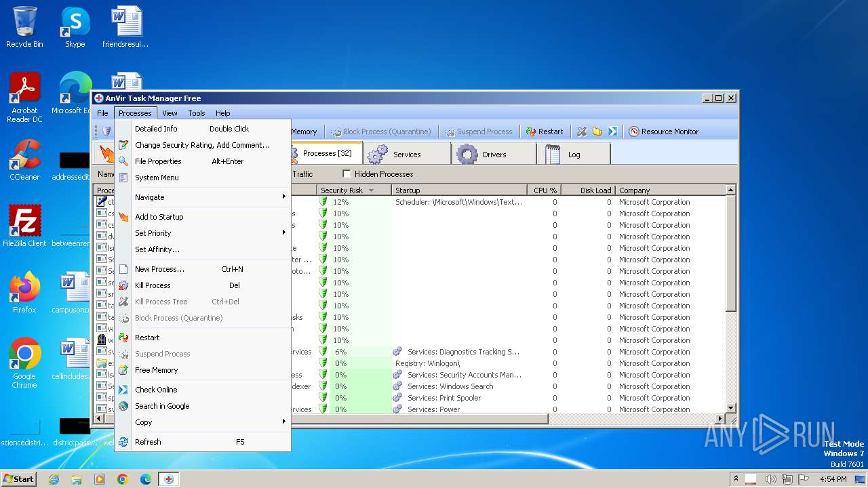Viewport: 868px width, 488px height.
Task: Sort by Disk Load column header
Action: [x=588, y=190]
